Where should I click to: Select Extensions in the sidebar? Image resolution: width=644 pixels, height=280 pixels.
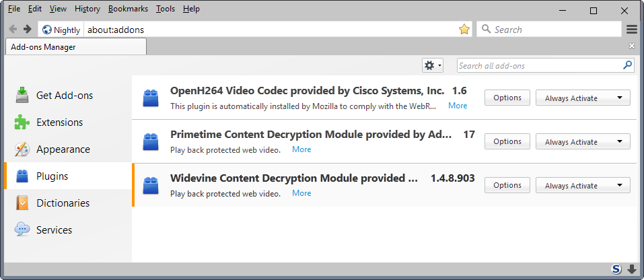point(59,123)
